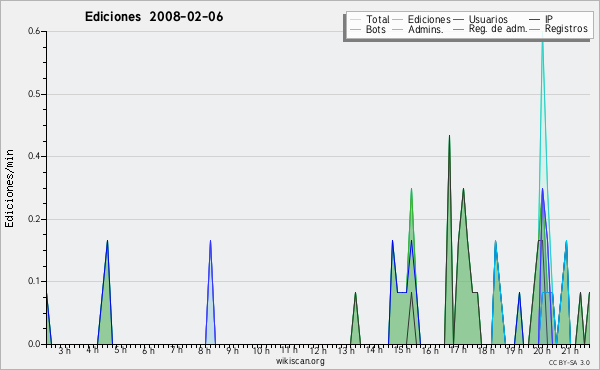Screen dimensions: 600x370
Task: Click the '18 h' x-axis label
Action: (x=486, y=351)
